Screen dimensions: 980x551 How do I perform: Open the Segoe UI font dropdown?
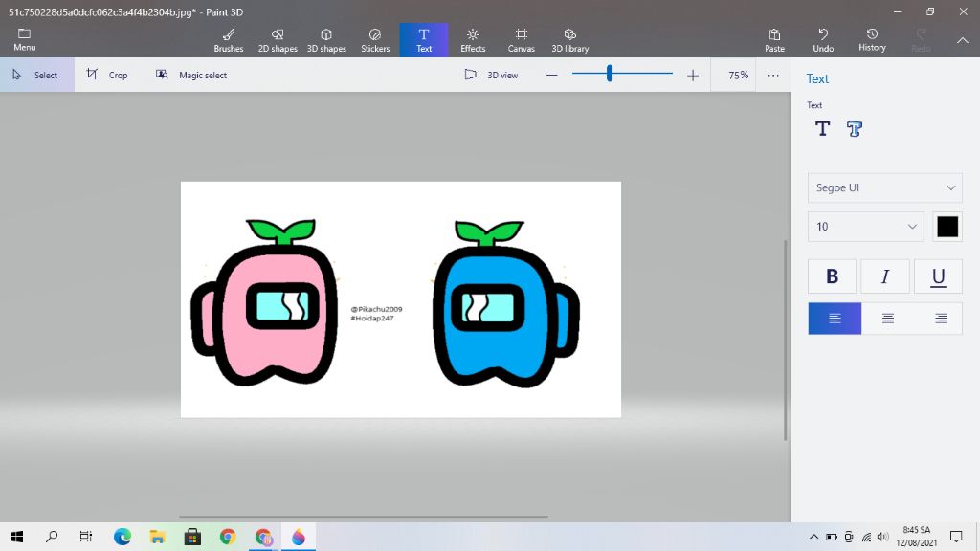pos(885,187)
